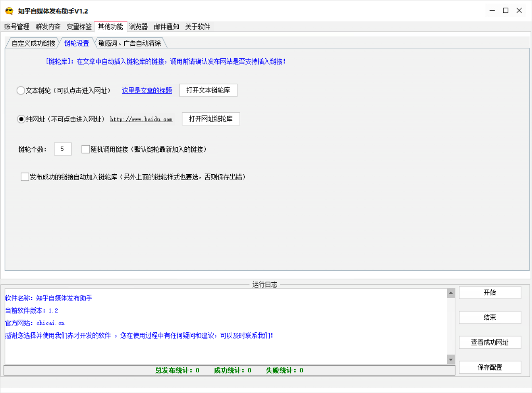The width and height of the screenshot is (532, 393).
Task: Open 敏感词、广告自动清除 sub-tab
Action: point(130,43)
